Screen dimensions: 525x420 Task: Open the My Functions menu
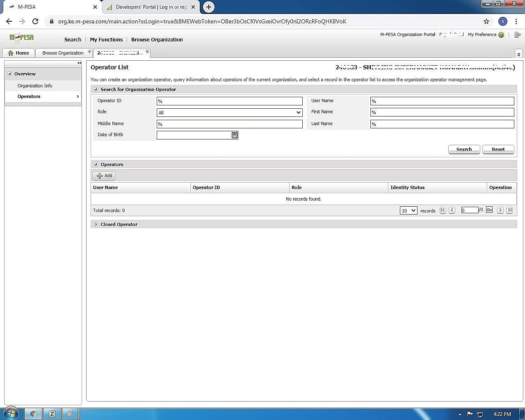[106, 39]
